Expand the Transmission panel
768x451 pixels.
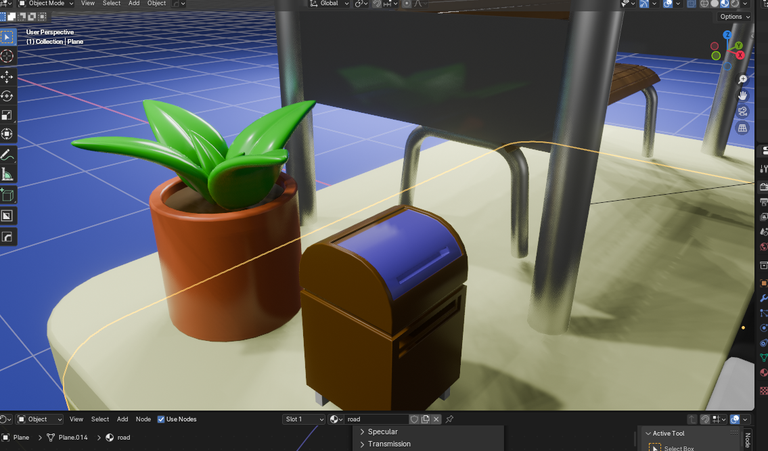(388, 444)
